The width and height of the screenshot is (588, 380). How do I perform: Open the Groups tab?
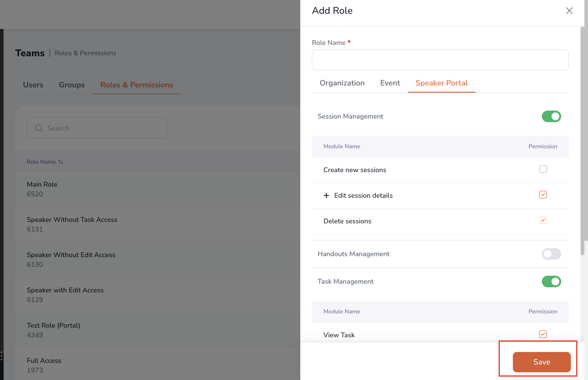point(72,85)
